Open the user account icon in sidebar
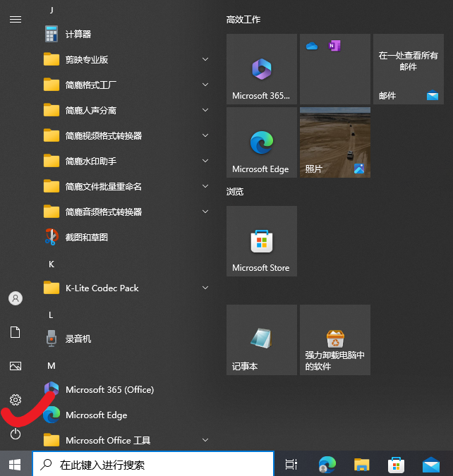 [x=16, y=298]
